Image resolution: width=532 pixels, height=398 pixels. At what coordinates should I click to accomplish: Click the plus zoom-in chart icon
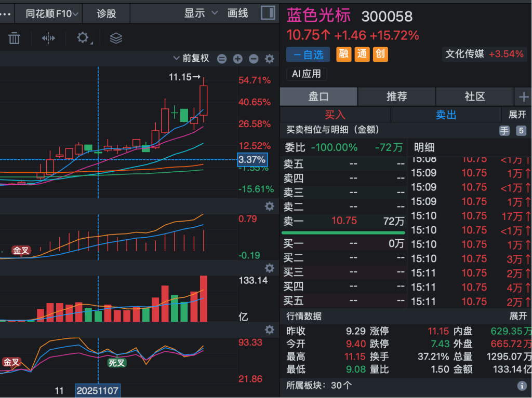237,59
